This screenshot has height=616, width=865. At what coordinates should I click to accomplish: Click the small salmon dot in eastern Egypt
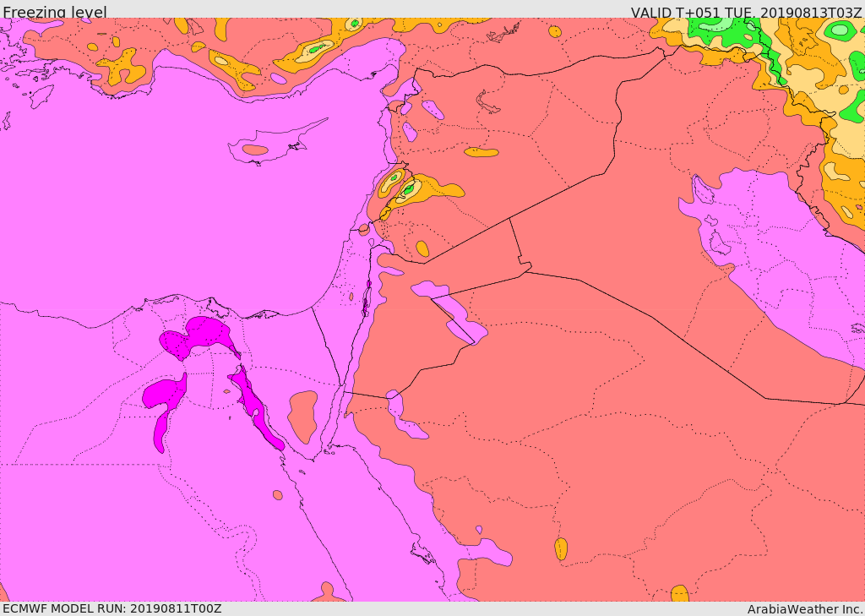pos(277,495)
